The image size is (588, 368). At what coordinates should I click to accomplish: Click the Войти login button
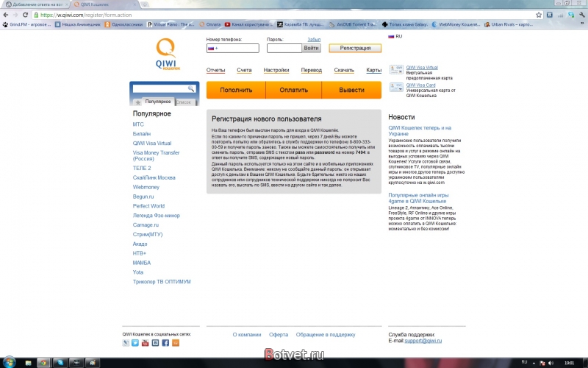311,48
